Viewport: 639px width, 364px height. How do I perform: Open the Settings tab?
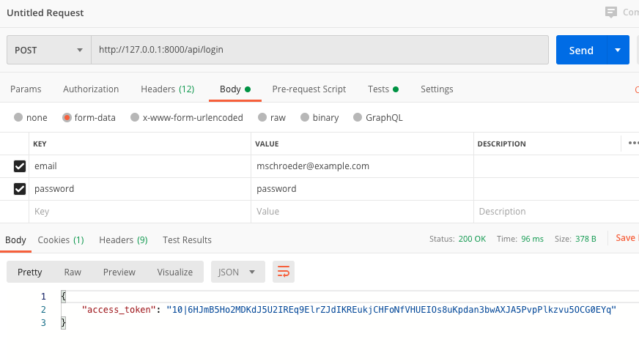tap(437, 89)
